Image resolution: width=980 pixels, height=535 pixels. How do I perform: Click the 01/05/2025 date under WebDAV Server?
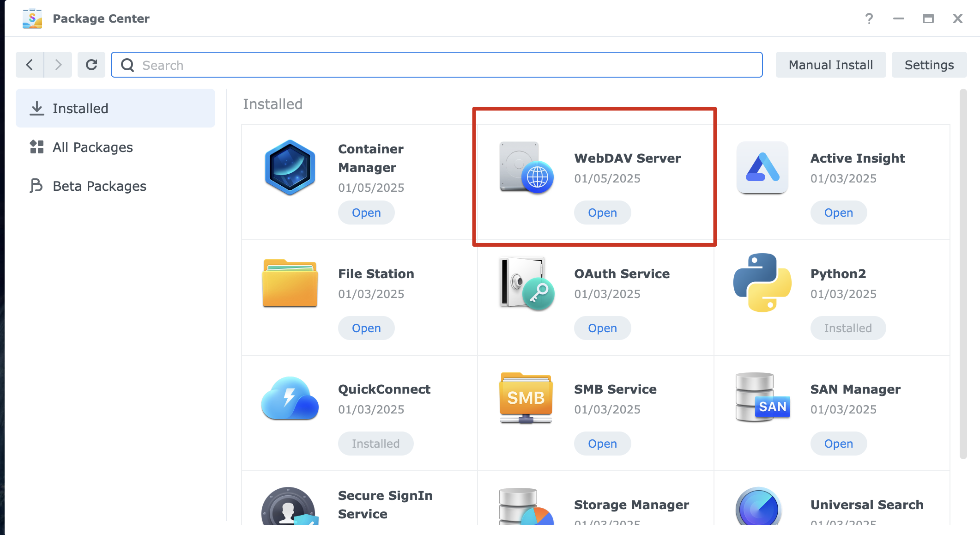[607, 178]
